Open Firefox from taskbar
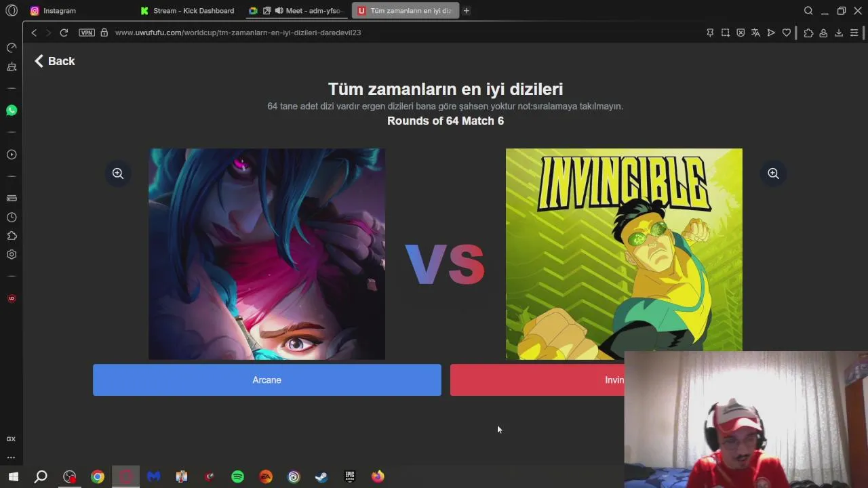868x488 pixels. [x=378, y=476]
